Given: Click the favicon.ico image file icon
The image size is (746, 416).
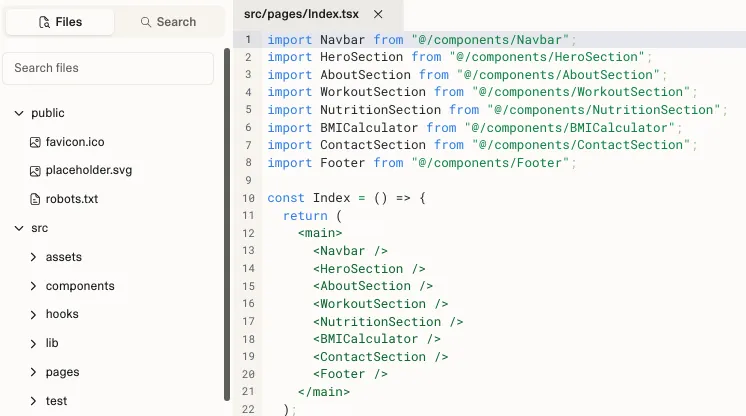Looking at the screenshot, I should click(35, 142).
